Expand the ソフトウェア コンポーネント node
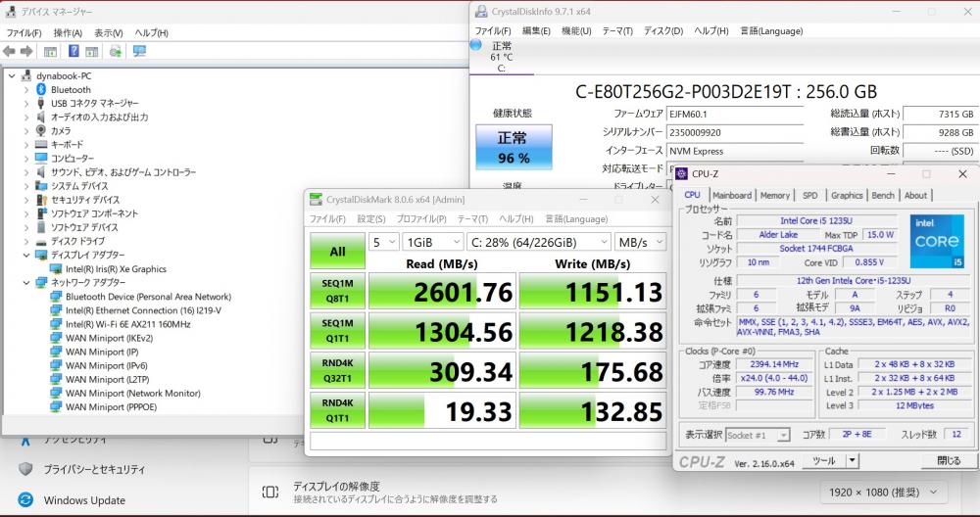This screenshot has width=980, height=517. coord(26,213)
